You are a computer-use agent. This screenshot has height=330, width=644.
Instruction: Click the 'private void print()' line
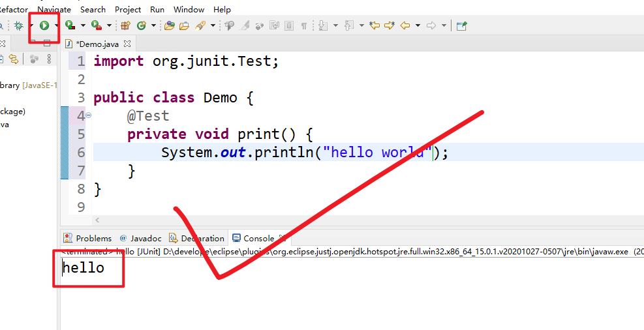click(220, 134)
